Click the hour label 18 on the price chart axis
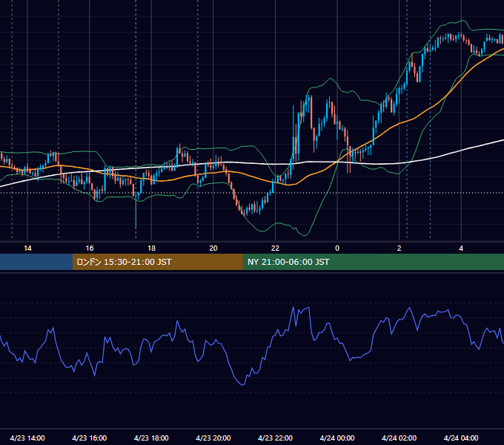 pyautogui.click(x=151, y=248)
